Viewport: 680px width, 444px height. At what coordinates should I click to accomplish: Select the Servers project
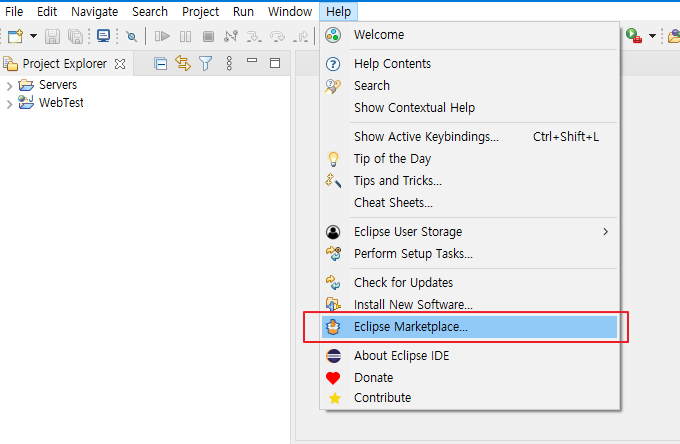coord(58,85)
